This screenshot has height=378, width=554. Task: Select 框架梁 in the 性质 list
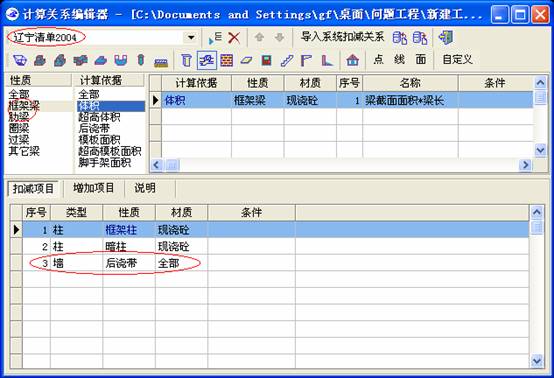24,106
